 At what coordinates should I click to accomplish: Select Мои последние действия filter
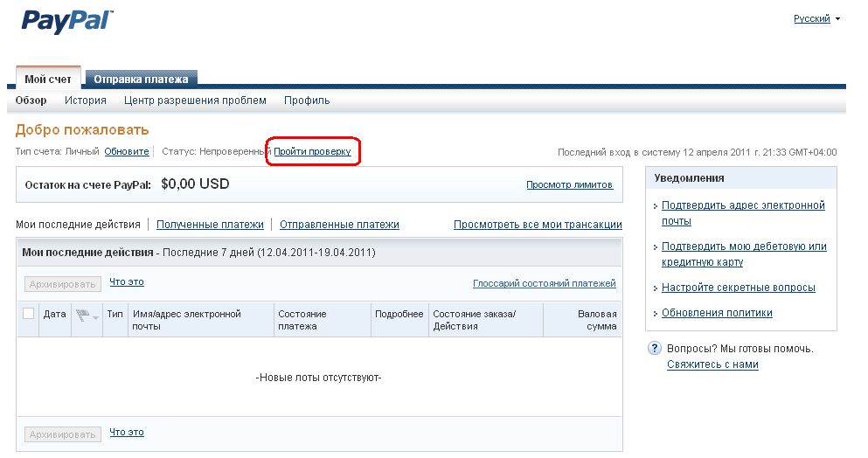(x=78, y=225)
